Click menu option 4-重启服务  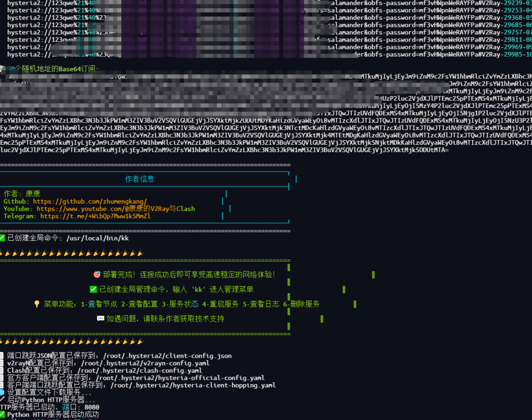coord(221,304)
